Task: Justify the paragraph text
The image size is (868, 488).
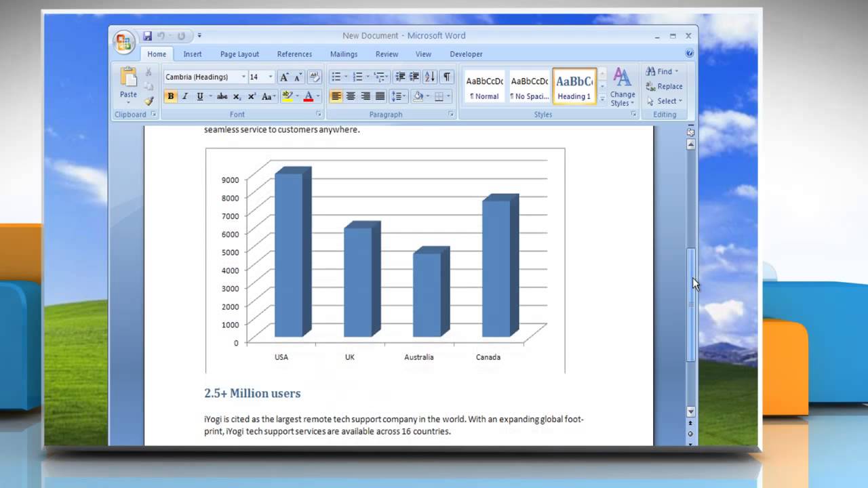Action: [380, 97]
